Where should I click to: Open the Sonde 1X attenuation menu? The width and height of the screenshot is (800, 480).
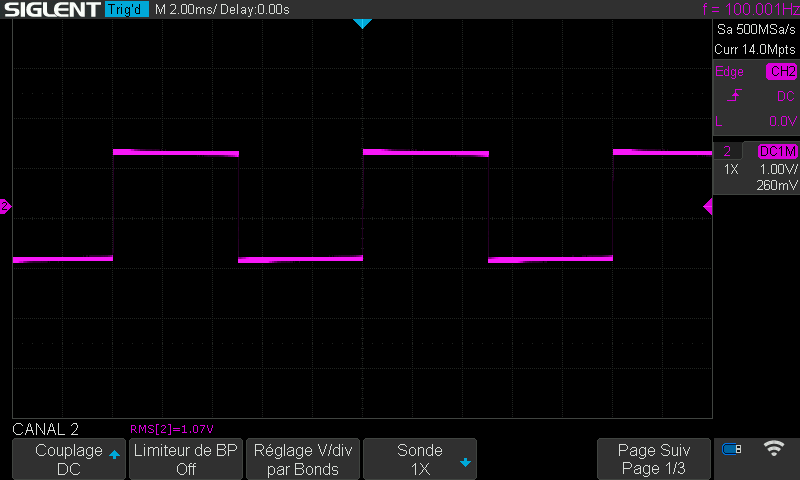point(420,459)
